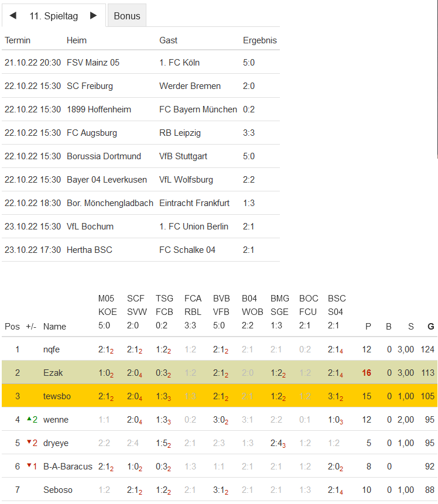Screen dimensions: 438x504
Task: Sort ranking by P points column
Action: coord(368,327)
